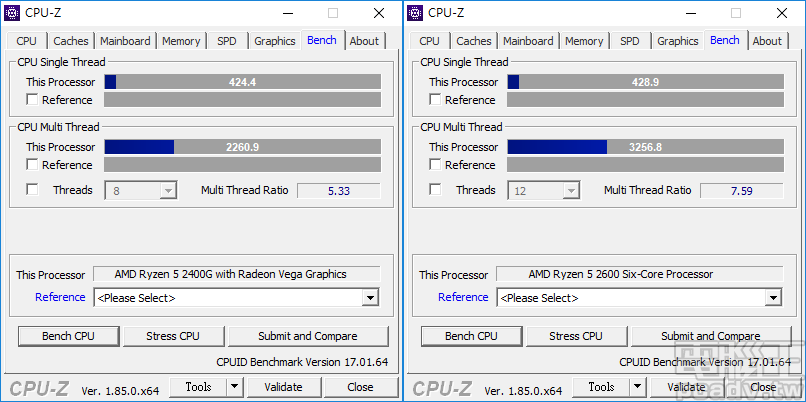Enable Multi Thread Reference checkbox in left window
The image size is (806, 402).
[x=32, y=165]
